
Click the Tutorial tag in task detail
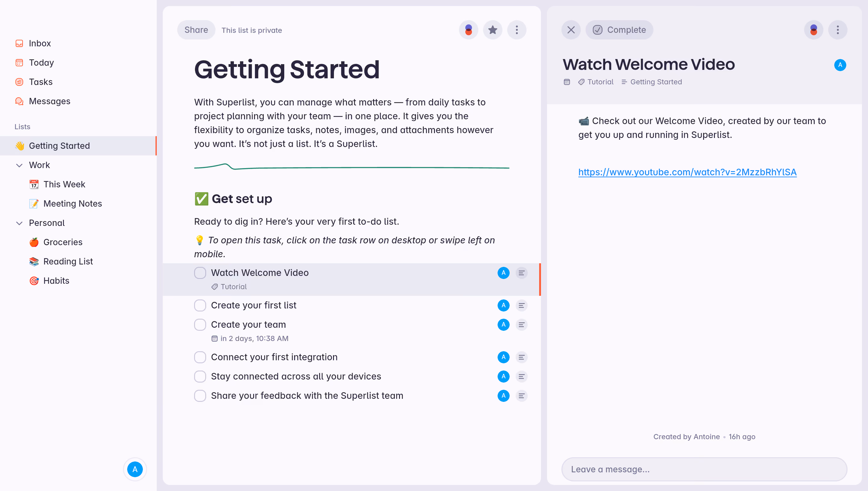(x=596, y=82)
